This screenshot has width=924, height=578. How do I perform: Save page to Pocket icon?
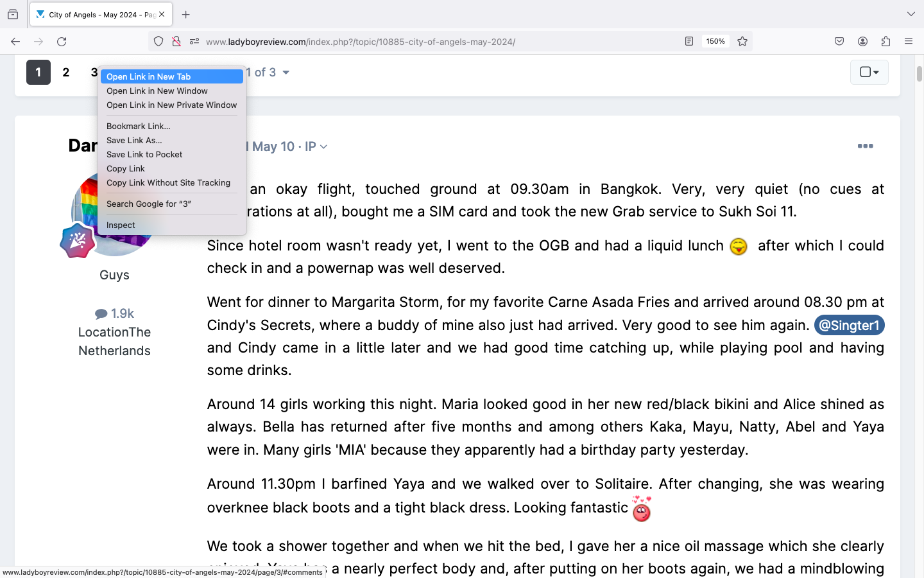[x=839, y=41]
